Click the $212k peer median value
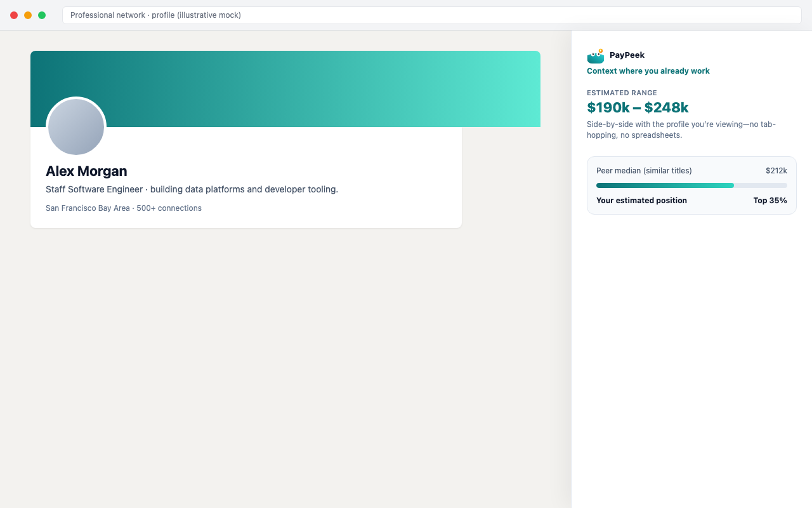 tap(776, 171)
